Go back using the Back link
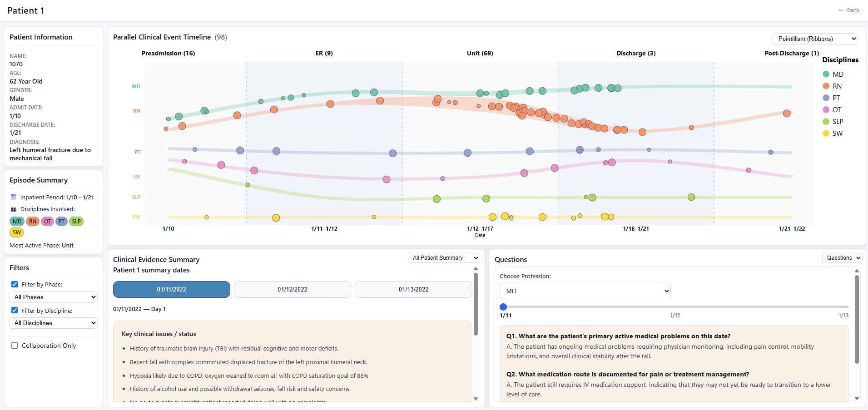The width and height of the screenshot is (868, 410). click(x=848, y=10)
